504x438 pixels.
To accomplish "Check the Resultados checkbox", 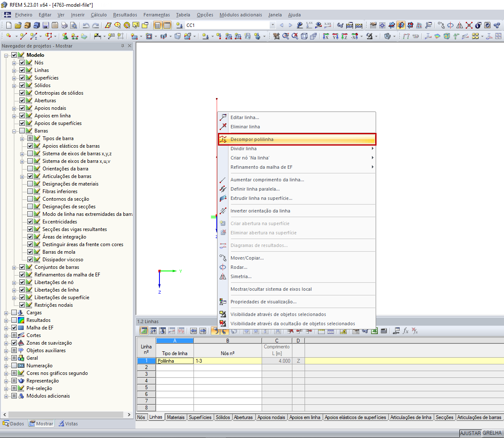I will coord(14,320).
